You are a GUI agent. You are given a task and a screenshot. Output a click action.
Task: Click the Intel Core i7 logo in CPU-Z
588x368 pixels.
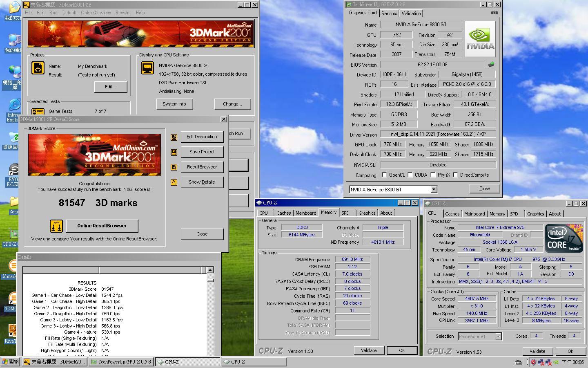click(563, 238)
